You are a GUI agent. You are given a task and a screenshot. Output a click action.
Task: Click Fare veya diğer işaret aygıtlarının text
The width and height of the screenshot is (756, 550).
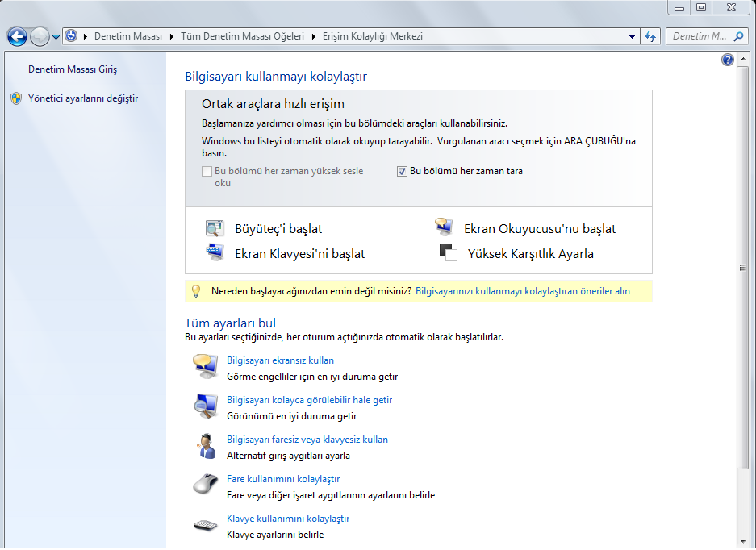[x=331, y=495]
